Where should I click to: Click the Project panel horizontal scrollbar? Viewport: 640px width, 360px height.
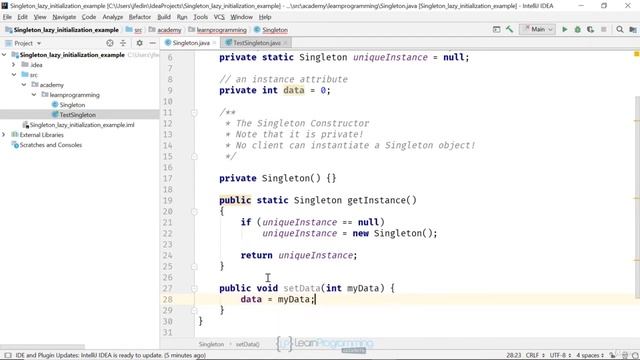click(x=42, y=347)
